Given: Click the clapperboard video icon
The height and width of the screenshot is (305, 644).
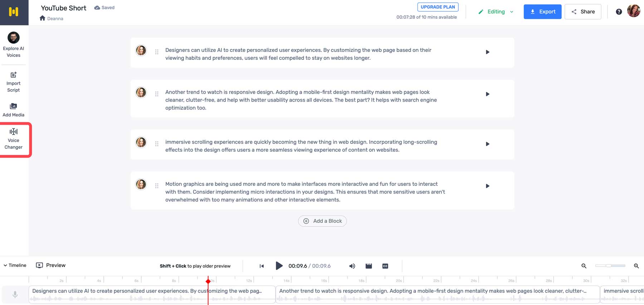Looking at the screenshot, I should coord(369,266).
